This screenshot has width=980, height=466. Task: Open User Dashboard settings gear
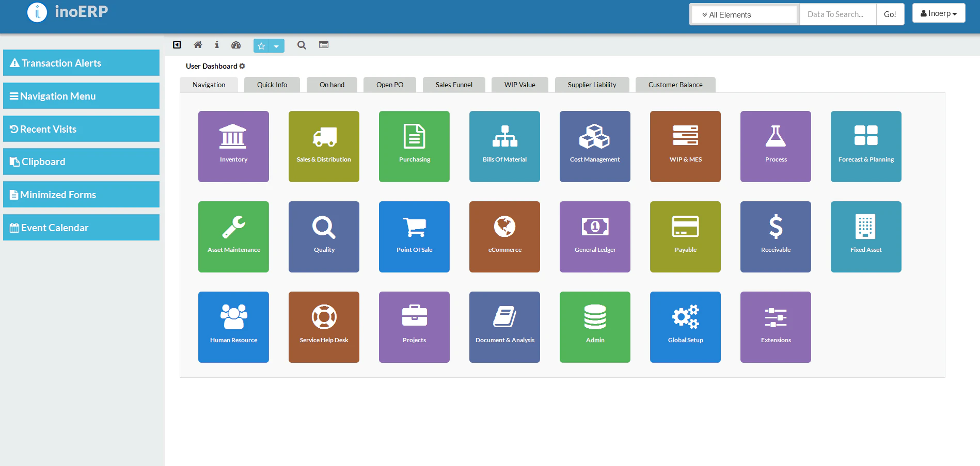pos(242,66)
